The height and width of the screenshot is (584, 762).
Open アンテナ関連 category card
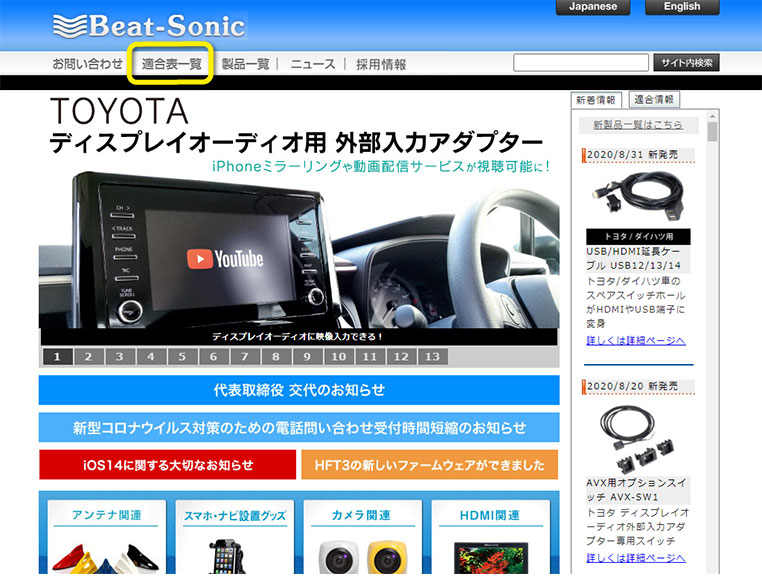[x=106, y=537]
